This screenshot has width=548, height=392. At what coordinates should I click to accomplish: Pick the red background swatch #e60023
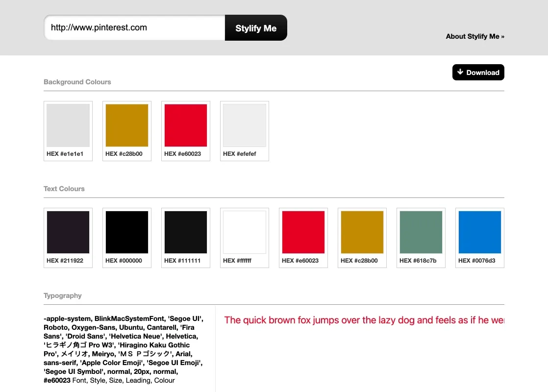pyautogui.click(x=186, y=125)
